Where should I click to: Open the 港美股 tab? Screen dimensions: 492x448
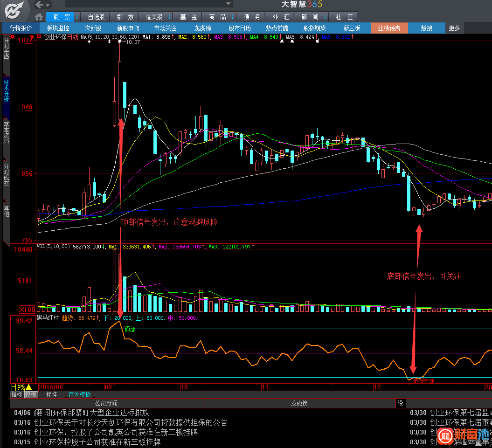coord(154,17)
